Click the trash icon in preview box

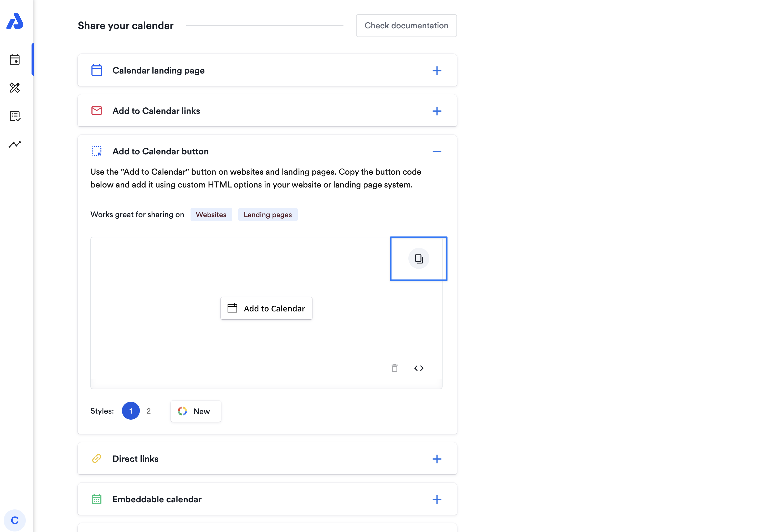(394, 368)
